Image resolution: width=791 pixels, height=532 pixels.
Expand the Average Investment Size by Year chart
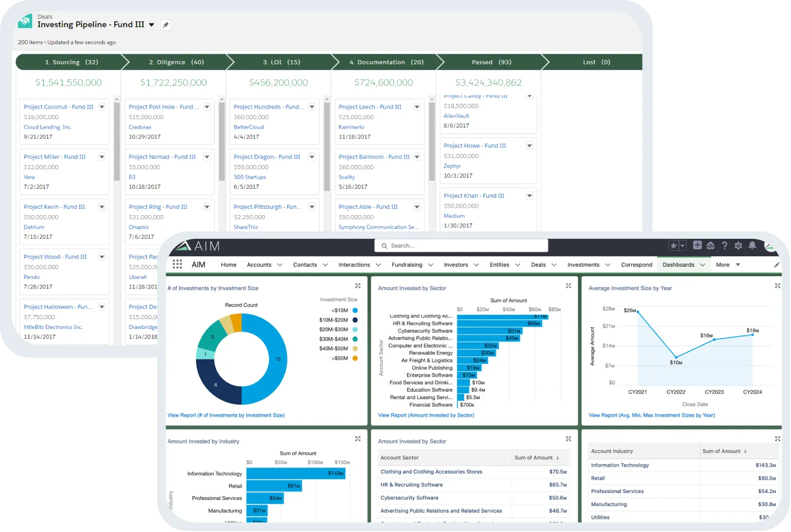[x=777, y=286]
